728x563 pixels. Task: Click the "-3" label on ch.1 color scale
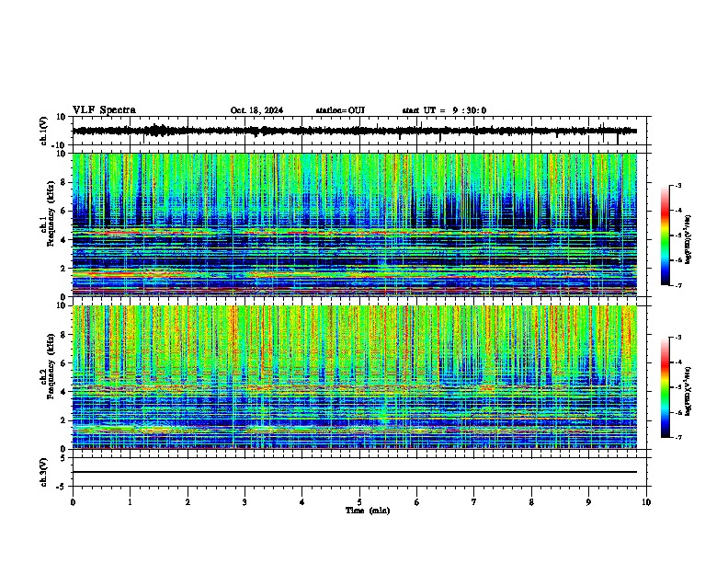677,185
